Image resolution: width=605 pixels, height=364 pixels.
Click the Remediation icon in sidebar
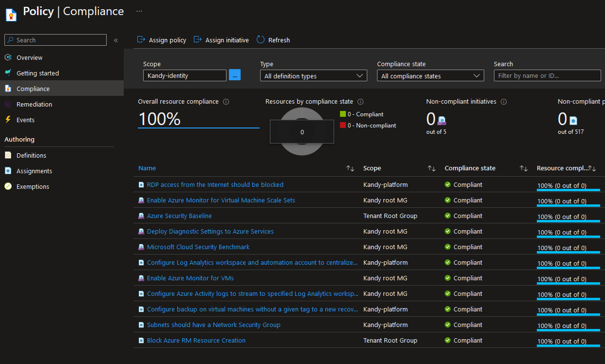(8, 104)
